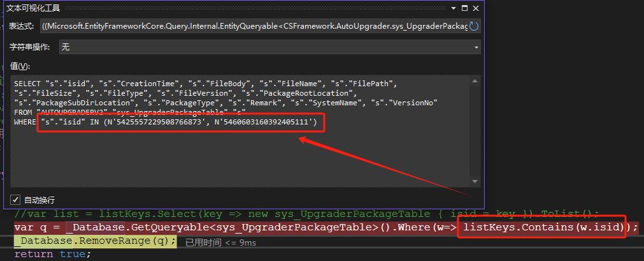Close the 文本可视化工具 window
The height and width of the screenshot is (261, 644).
pos(476,8)
